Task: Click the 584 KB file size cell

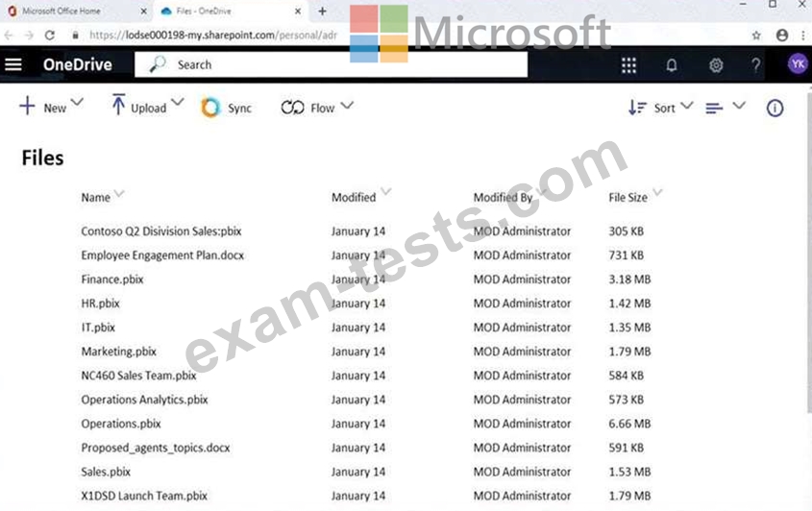Action: tap(627, 376)
